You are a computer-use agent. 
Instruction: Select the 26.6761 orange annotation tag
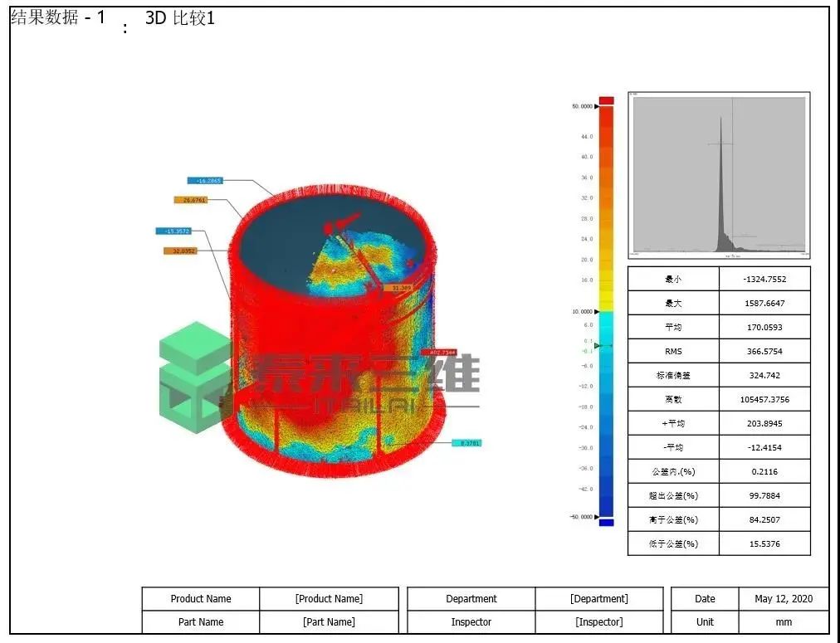tap(191, 200)
